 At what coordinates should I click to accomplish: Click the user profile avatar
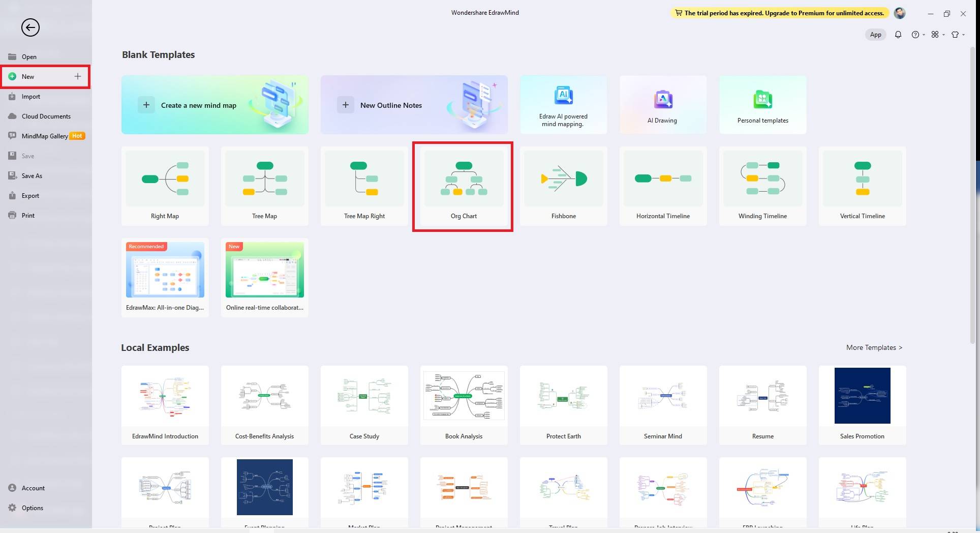900,13
